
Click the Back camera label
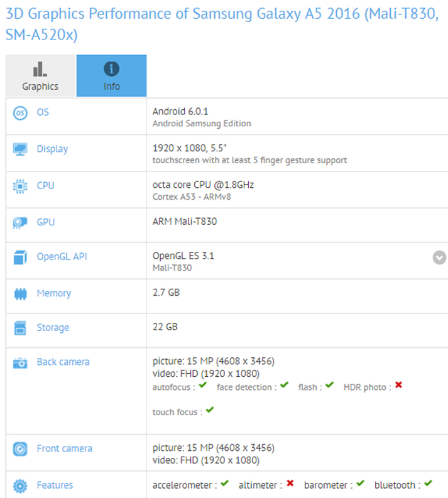[63, 362]
